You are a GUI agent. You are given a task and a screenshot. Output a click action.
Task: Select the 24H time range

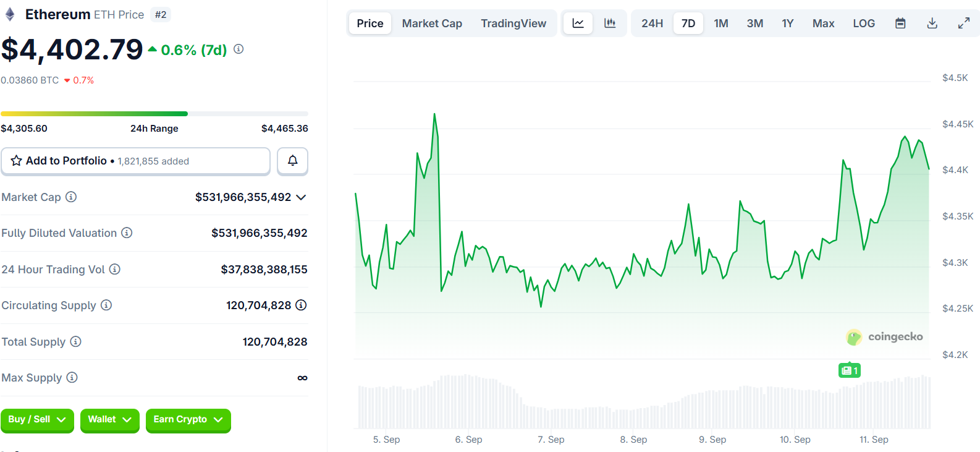coord(652,23)
